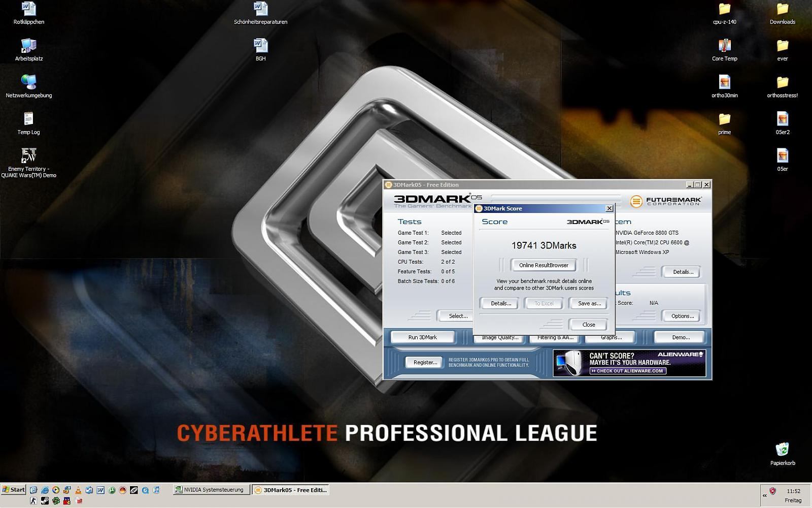Image resolution: width=812 pixels, height=508 pixels.
Task: Open the Start menu
Action: [x=13, y=490]
